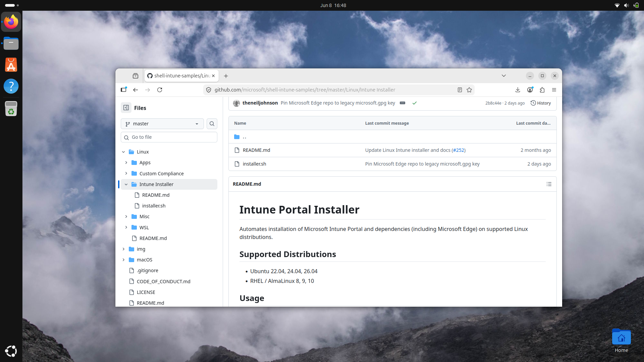Close the shell-intune-samples tab
Image resolution: width=644 pixels, height=362 pixels.
coord(213,76)
